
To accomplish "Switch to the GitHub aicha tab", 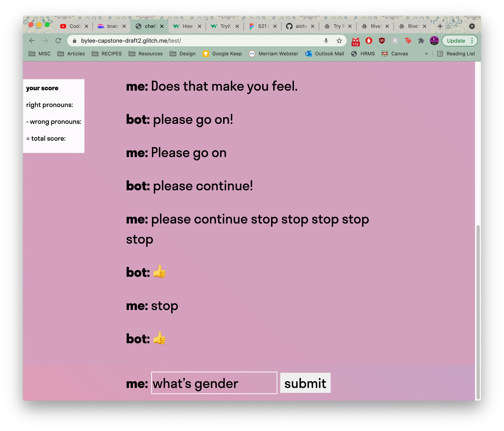I will click(300, 26).
